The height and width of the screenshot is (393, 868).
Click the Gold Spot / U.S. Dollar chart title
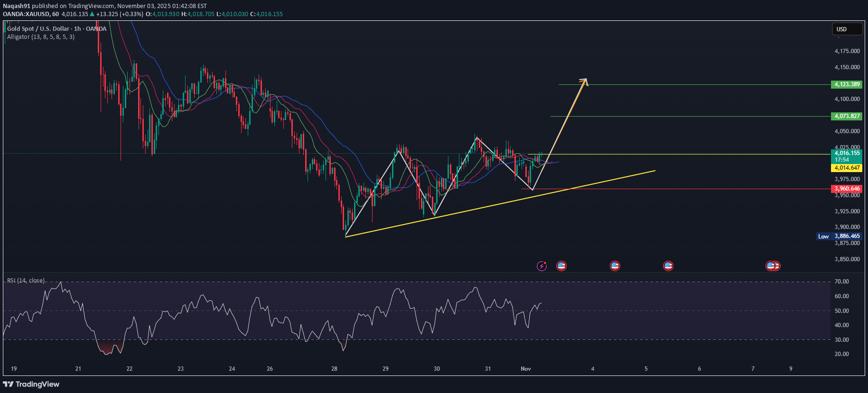[x=56, y=29]
